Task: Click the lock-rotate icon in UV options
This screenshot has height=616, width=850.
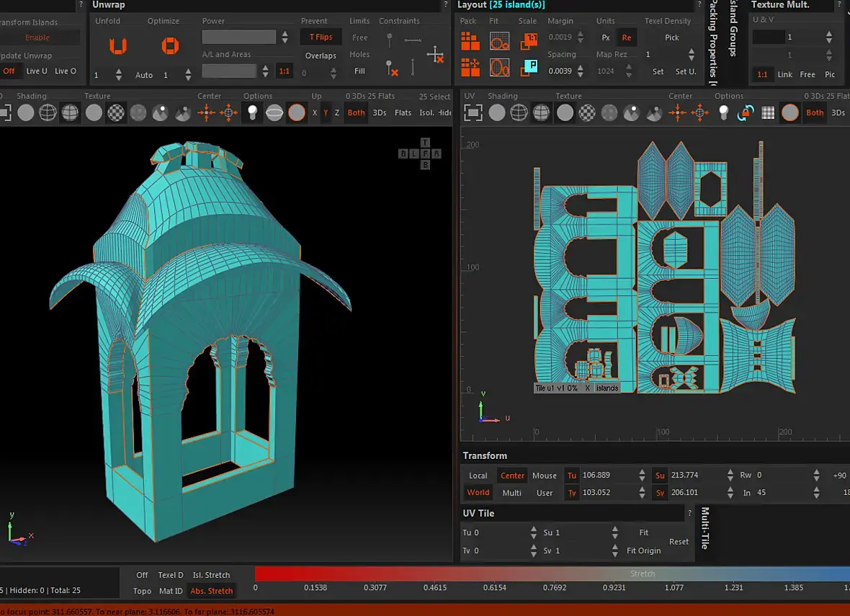Action: [x=746, y=112]
